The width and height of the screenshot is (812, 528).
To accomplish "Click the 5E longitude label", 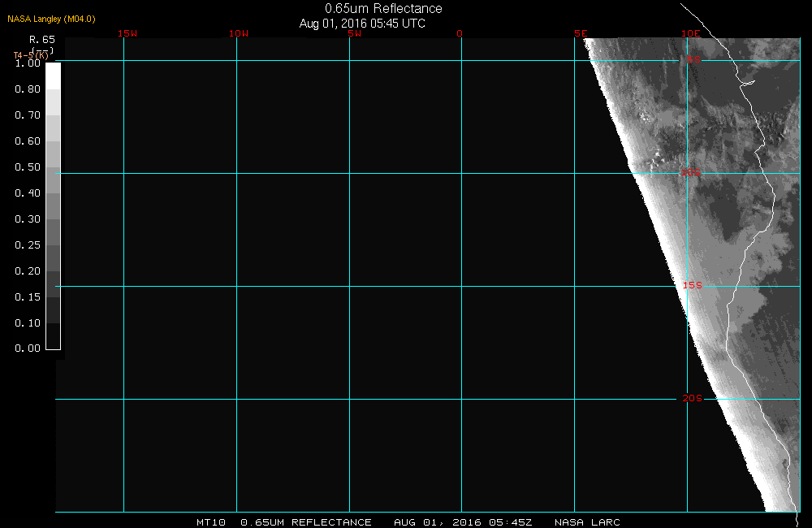I will [581, 34].
